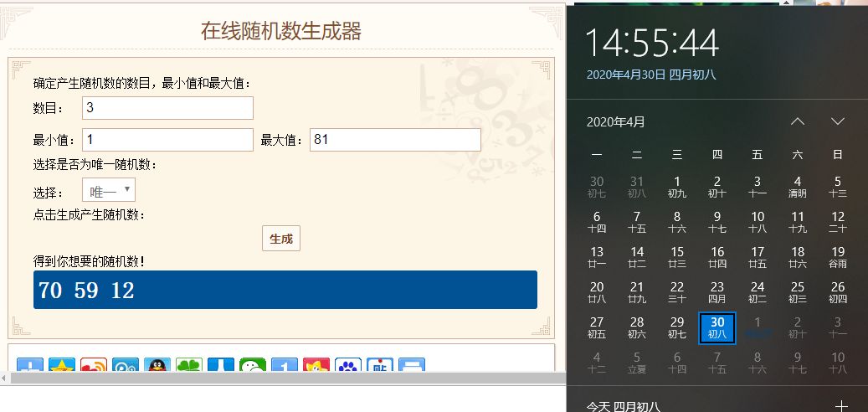Select April 20 廿八 in calendar
Viewport: 868px width, 412px height.
(597, 292)
